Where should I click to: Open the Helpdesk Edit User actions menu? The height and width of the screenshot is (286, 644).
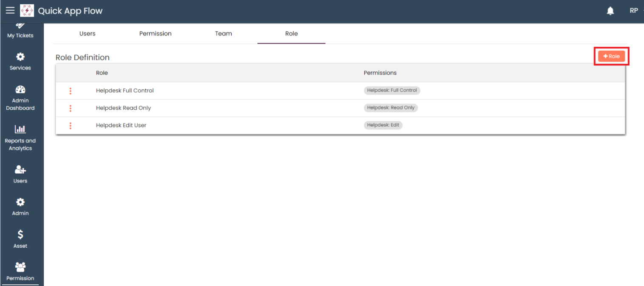click(70, 126)
